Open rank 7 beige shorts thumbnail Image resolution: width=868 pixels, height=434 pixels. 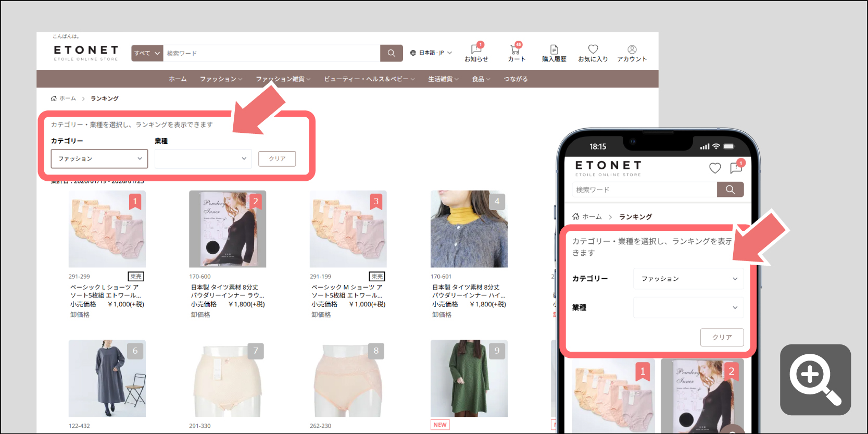click(228, 378)
